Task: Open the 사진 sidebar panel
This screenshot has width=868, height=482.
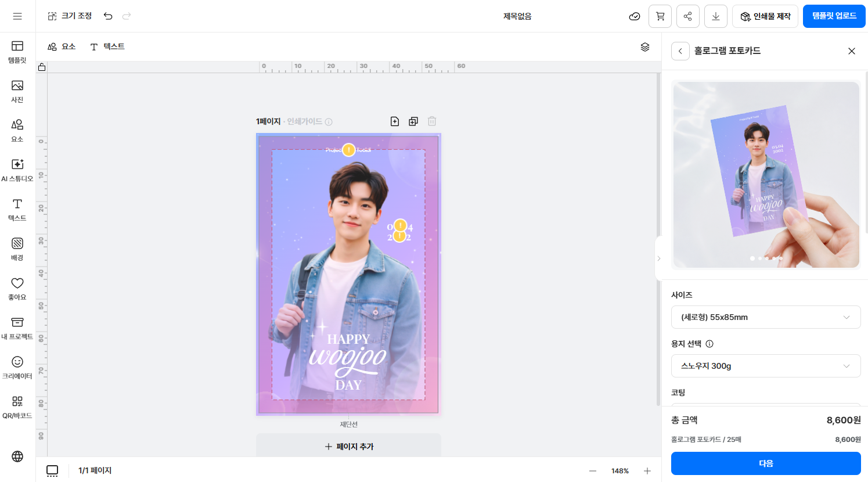Action: (x=17, y=91)
